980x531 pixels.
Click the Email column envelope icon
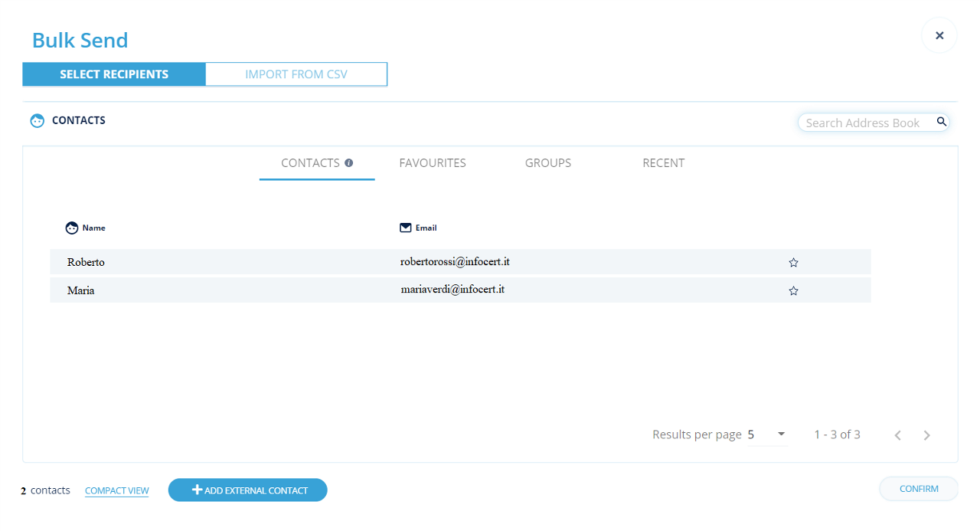point(406,228)
